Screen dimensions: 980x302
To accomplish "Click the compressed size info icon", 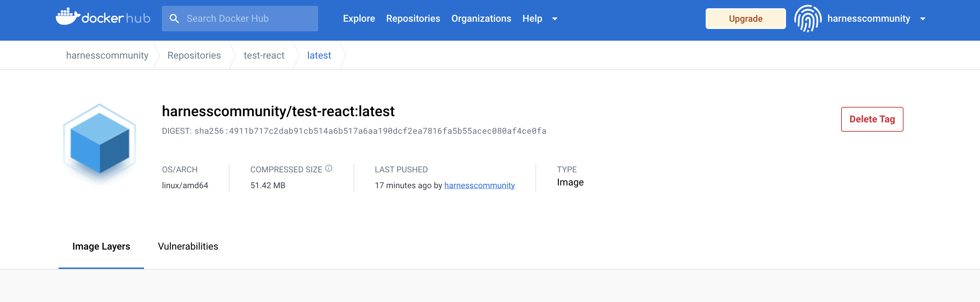I will point(329,168).
